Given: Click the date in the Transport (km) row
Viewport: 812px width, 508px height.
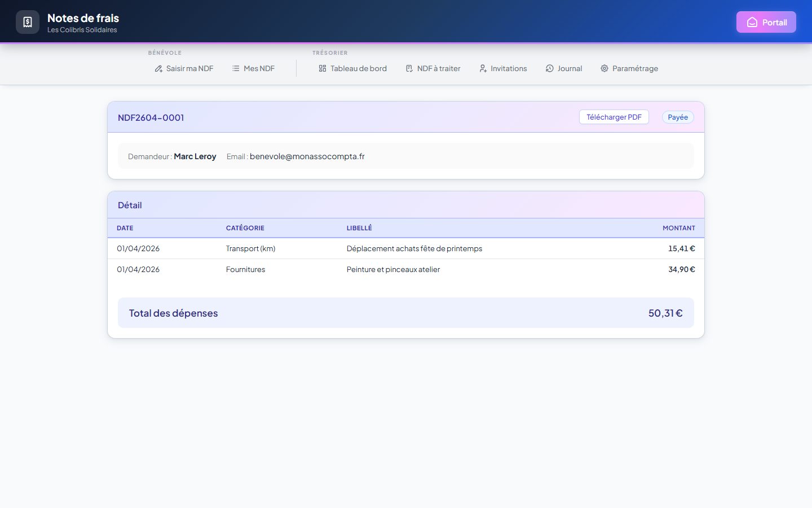Looking at the screenshot, I should (x=138, y=248).
